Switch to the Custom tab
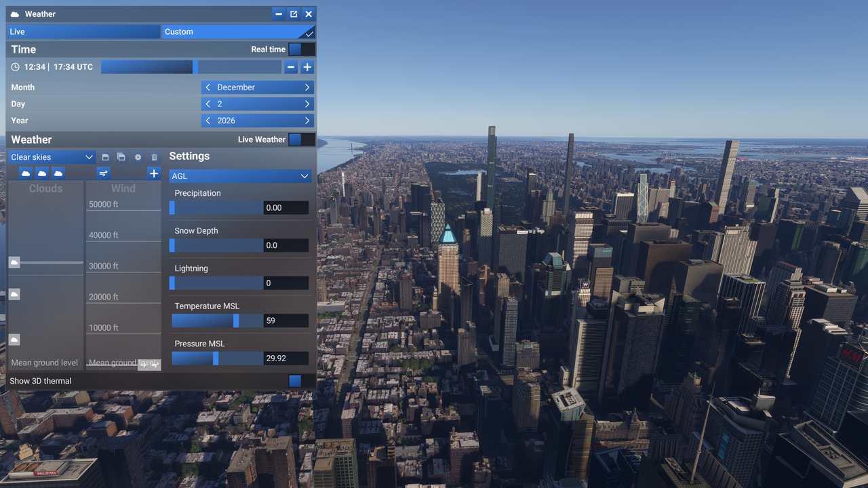Viewport: 868px width, 488px height. (x=238, y=32)
